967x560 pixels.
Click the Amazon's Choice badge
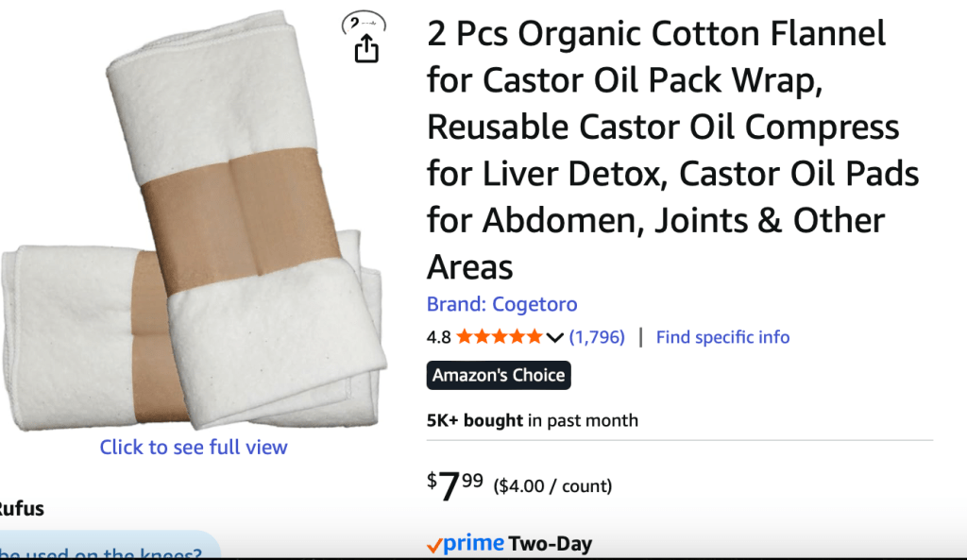(499, 375)
